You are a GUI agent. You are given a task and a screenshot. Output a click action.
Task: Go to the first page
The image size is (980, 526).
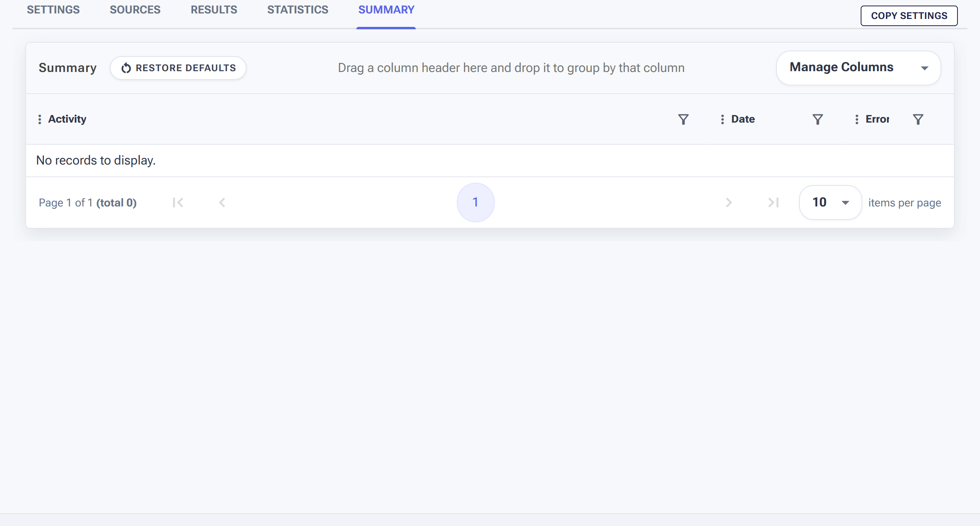(x=178, y=202)
